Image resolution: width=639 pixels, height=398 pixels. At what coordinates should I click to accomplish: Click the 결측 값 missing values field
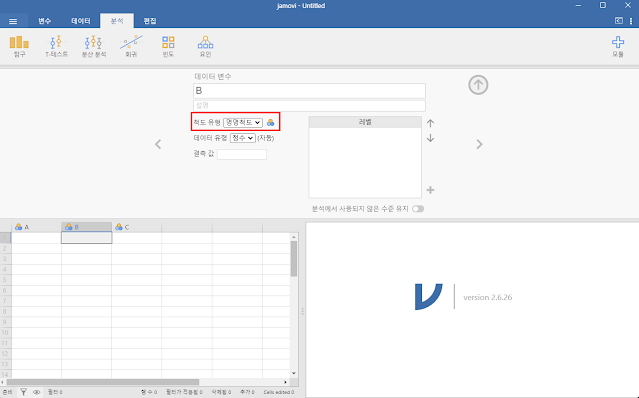242,154
